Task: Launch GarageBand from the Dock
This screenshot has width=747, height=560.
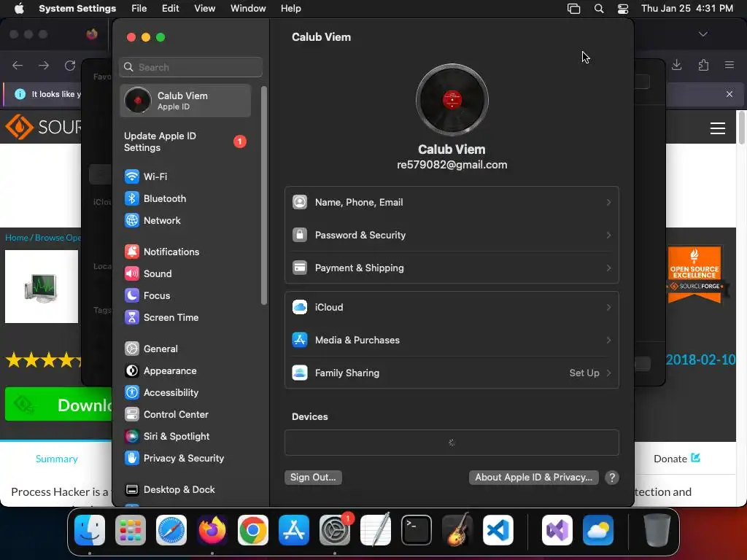Action: [x=457, y=530]
